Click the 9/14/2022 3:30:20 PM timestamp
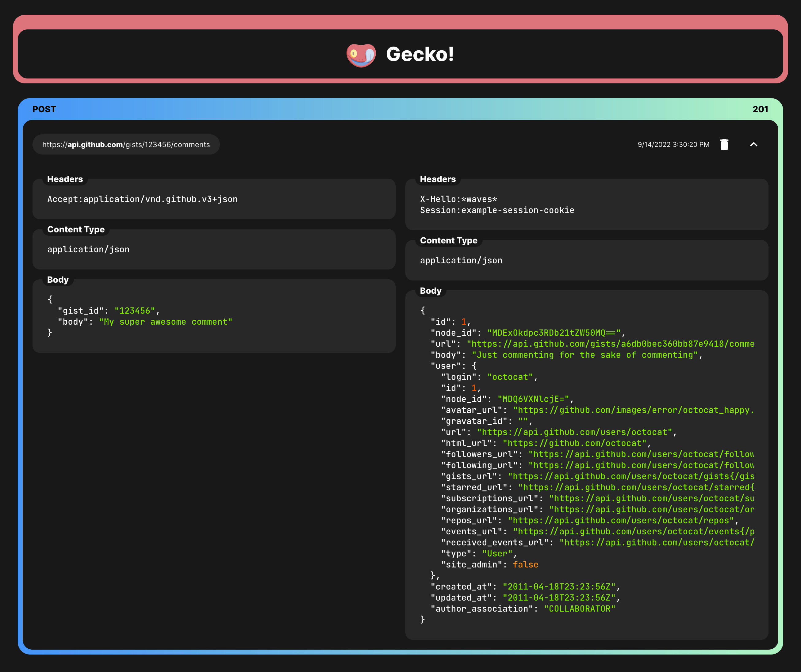The height and width of the screenshot is (672, 801). [x=673, y=144]
